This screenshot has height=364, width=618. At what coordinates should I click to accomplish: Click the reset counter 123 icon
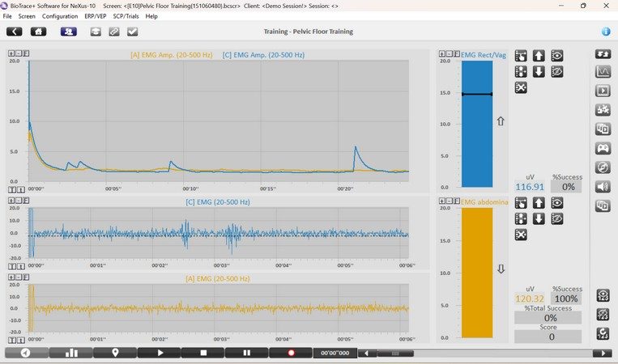coord(603,334)
